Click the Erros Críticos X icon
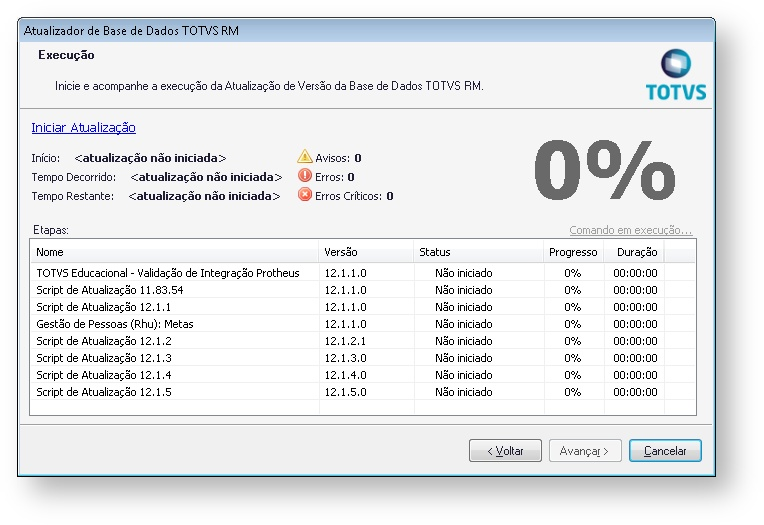 coord(305,195)
